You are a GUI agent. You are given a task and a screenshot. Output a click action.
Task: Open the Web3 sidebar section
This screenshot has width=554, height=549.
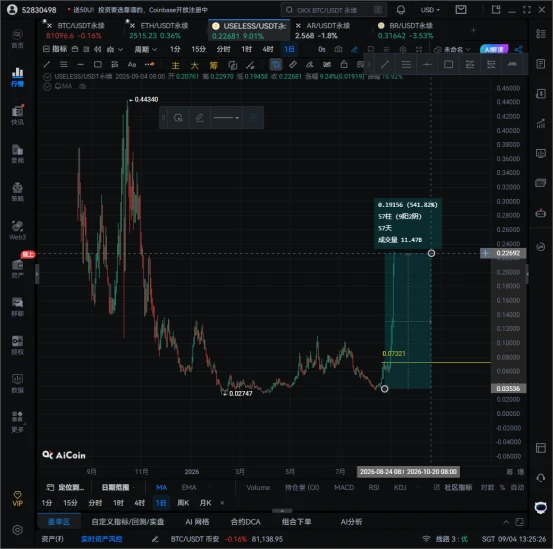17,230
